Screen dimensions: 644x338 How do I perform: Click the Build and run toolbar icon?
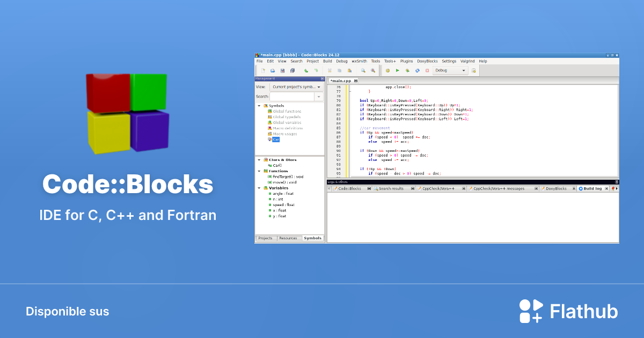408,70
